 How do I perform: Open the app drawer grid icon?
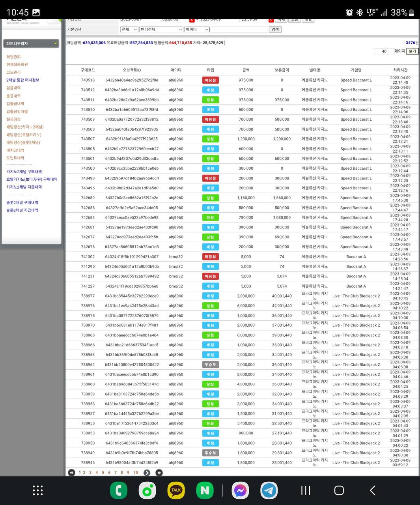coord(37,490)
